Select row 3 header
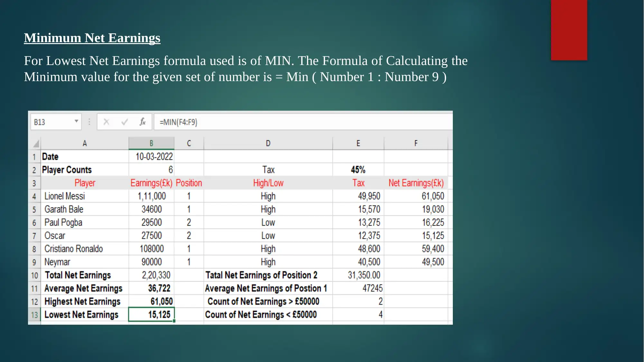 (34, 183)
